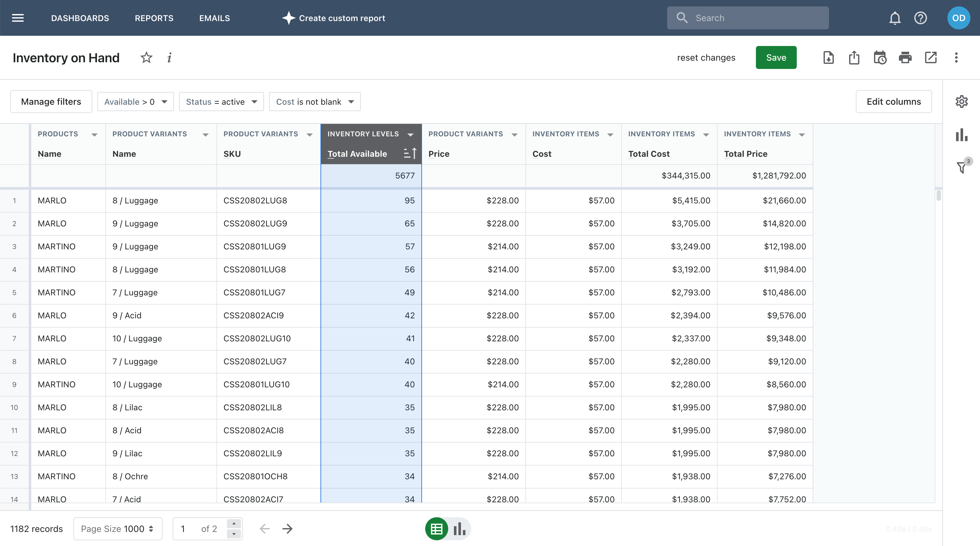Image resolution: width=980 pixels, height=546 pixels.
Task: Click the Dashboards menu item
Action: point(80,18)
